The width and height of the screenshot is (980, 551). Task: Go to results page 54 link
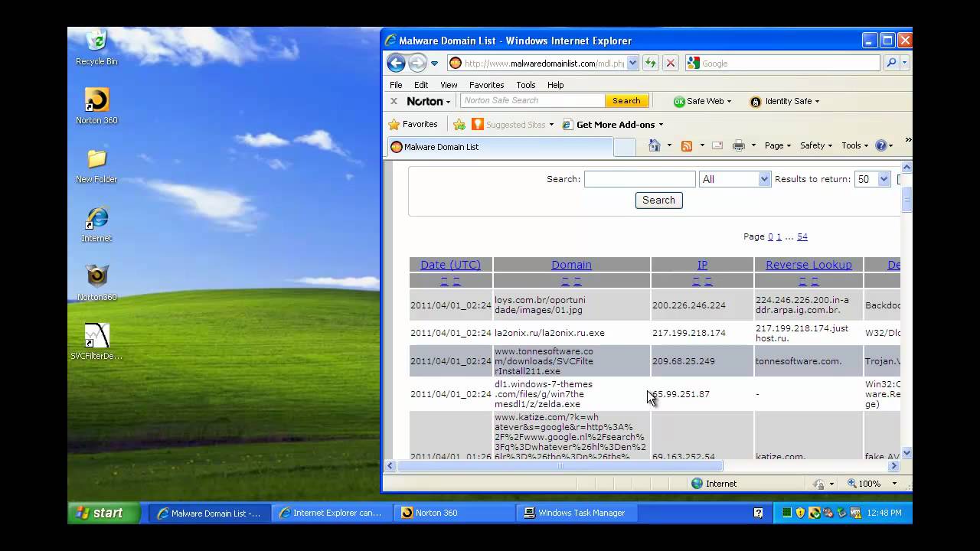point(802,237)
